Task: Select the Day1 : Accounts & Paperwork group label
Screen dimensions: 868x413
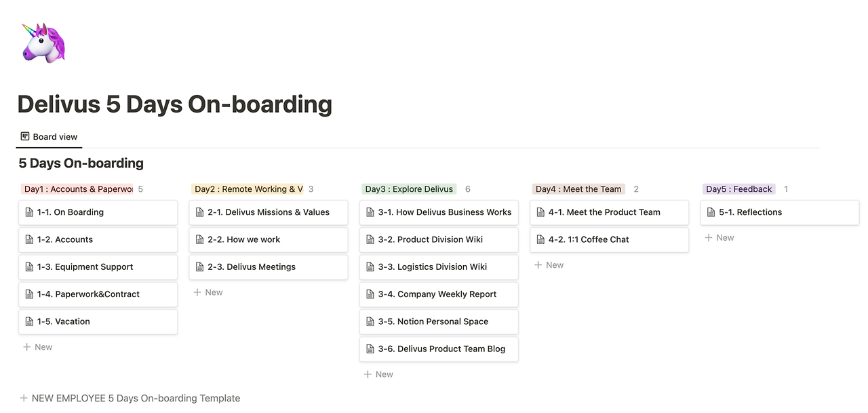Action: coord(77,189)
